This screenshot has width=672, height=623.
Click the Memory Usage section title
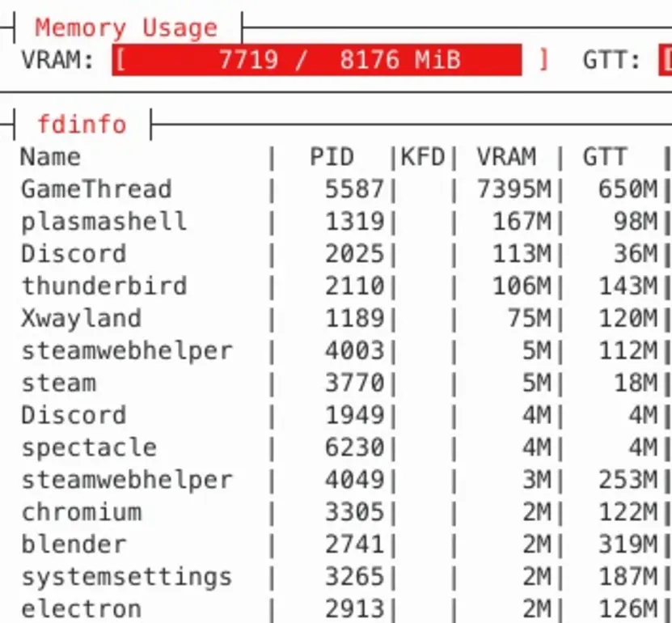coord(126,28)
